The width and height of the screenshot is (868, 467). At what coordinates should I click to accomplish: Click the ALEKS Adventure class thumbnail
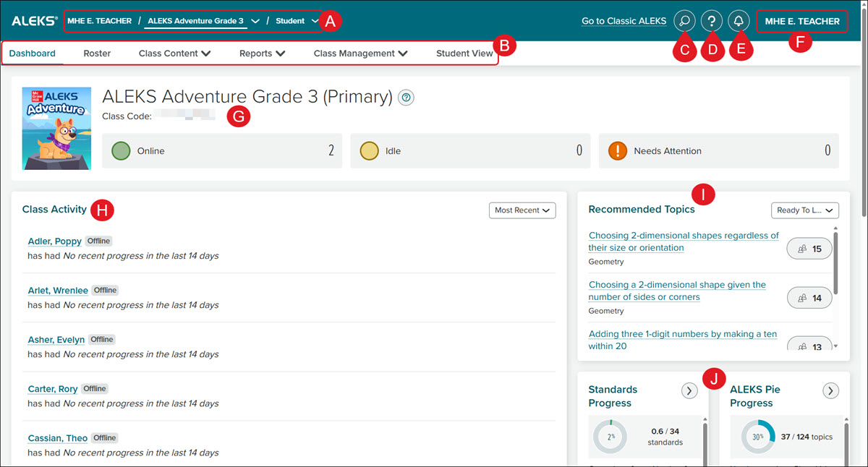click(57, 129)
